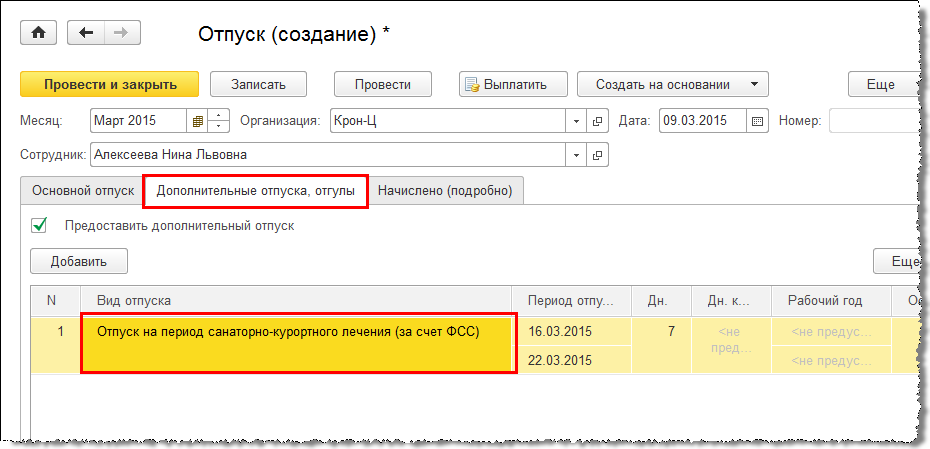Click the Добавить button

(x=79, y=262)
